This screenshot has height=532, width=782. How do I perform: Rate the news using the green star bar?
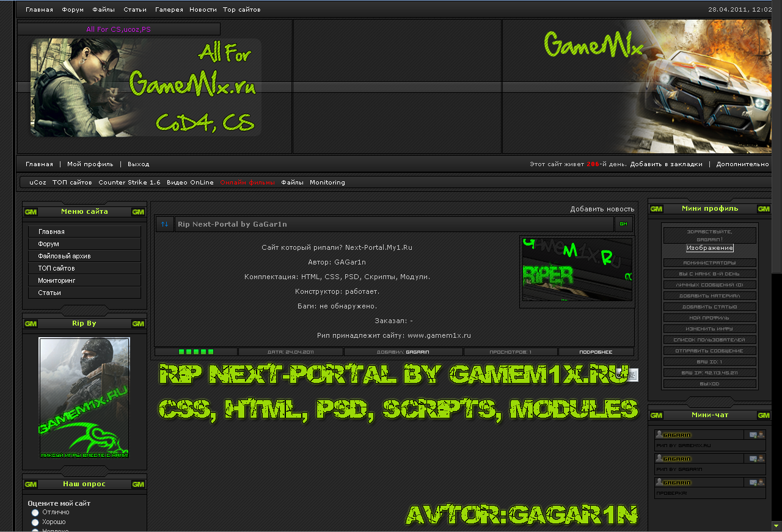196,352
